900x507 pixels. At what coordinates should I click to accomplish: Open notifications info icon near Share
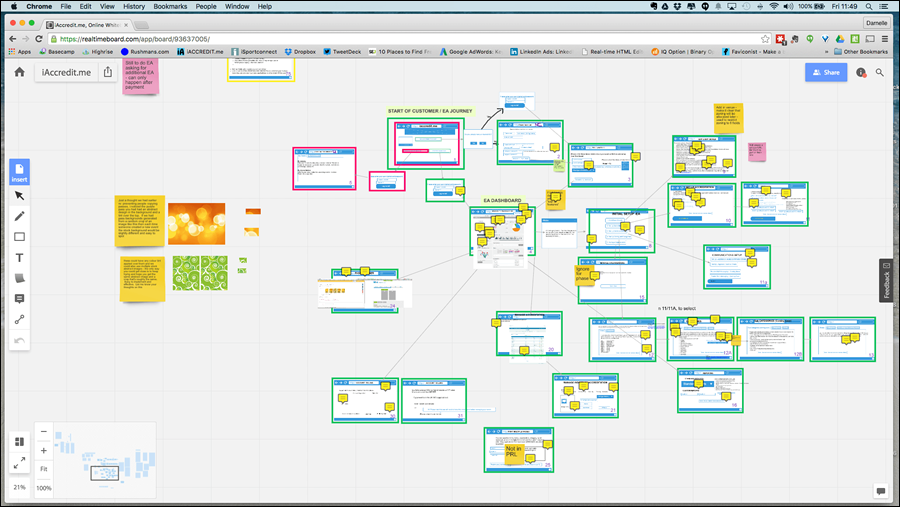(861, 72)
